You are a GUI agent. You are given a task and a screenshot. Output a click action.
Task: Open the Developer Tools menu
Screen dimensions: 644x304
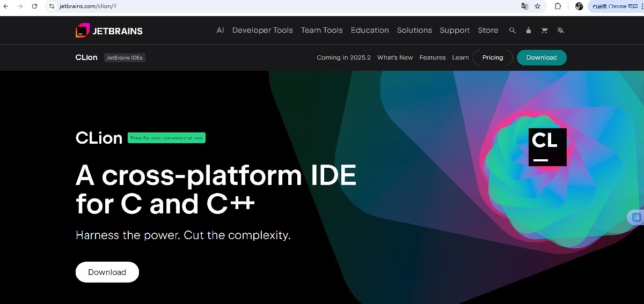[x=262, y=31]
